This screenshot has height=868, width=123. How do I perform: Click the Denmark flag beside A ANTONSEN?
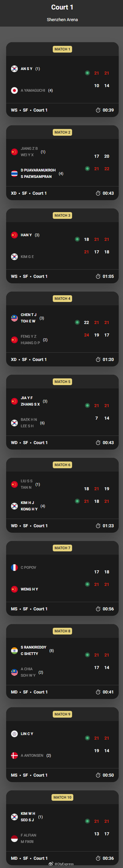click(x=14, y=756)
